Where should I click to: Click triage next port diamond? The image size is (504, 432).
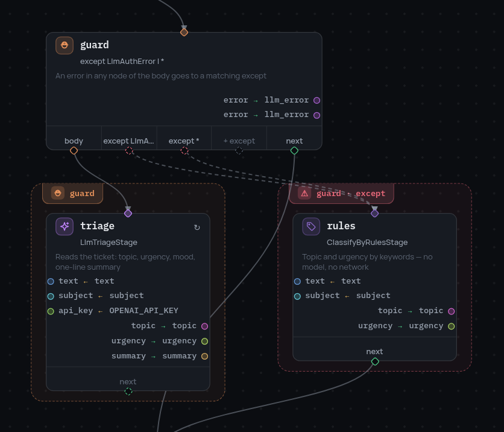coord(128,391)
